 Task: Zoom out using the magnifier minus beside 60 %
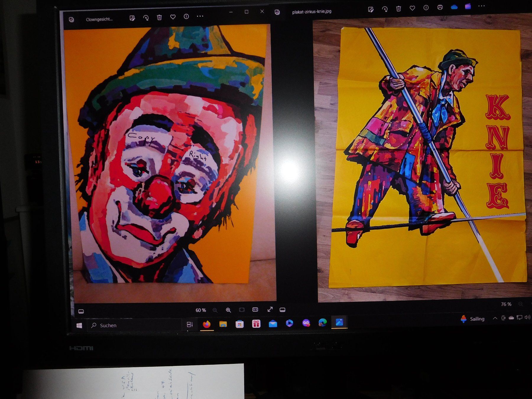coord(215,310)
